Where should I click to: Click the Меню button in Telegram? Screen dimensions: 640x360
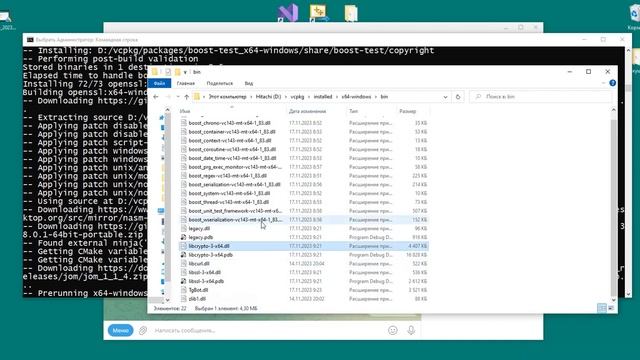(120, 330)
